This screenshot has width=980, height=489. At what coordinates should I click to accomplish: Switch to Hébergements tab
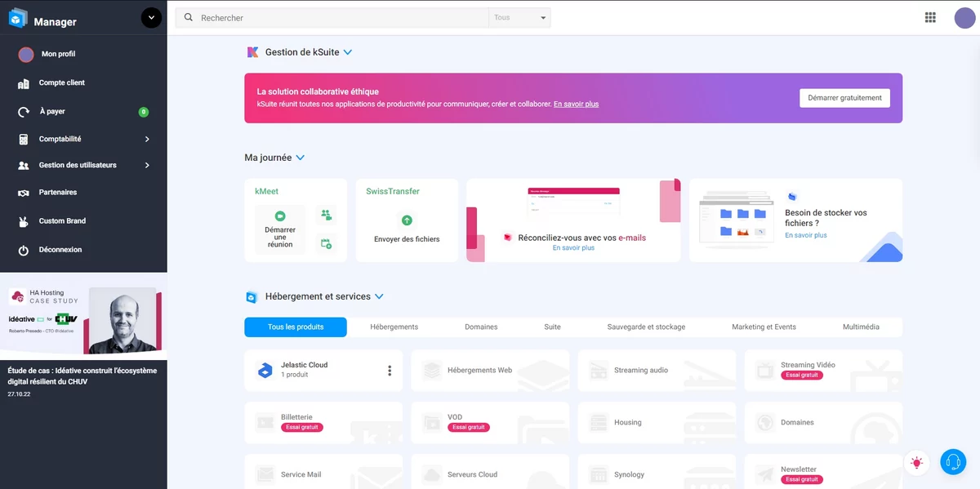[x=394, y=327]
